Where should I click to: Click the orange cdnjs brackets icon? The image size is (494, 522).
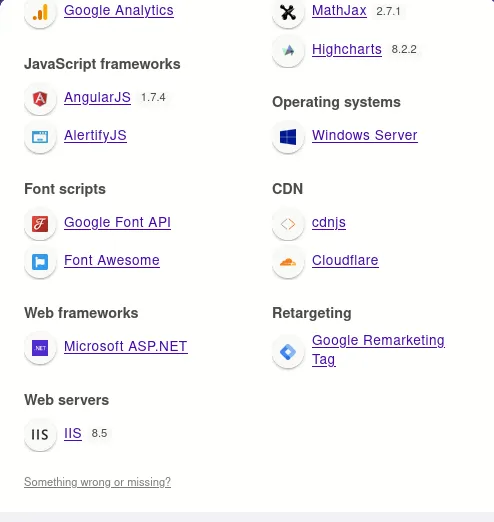point(288,224)
